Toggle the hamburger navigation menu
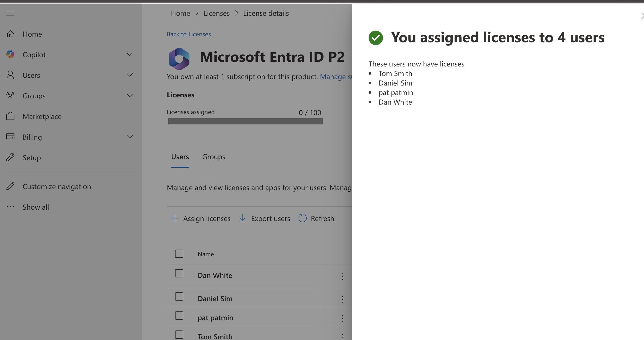 (x=10, y=13)
